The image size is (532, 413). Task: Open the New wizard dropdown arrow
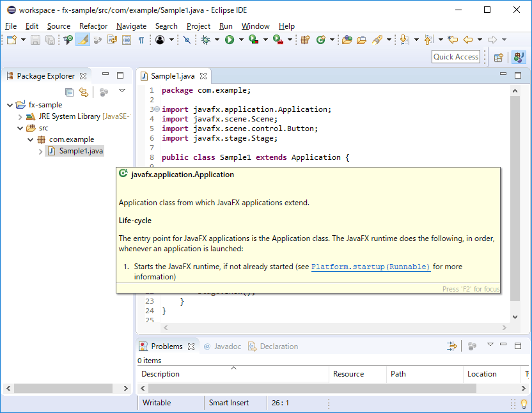point(23,40)
